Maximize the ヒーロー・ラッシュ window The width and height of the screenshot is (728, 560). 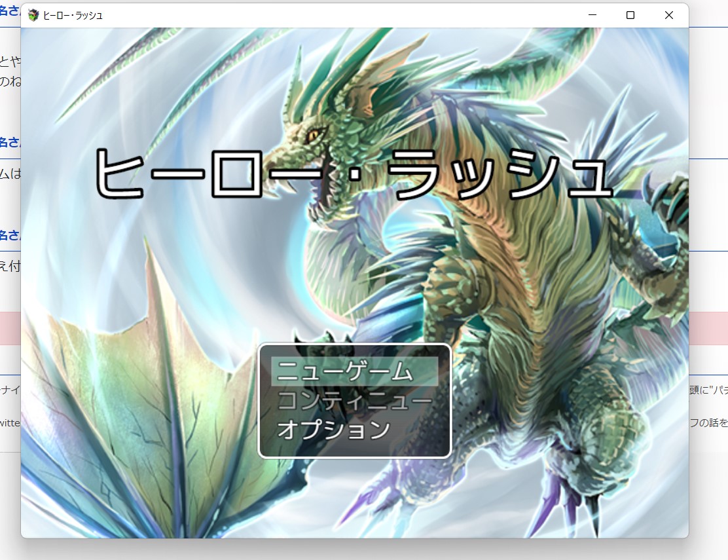tap(630, 15)
